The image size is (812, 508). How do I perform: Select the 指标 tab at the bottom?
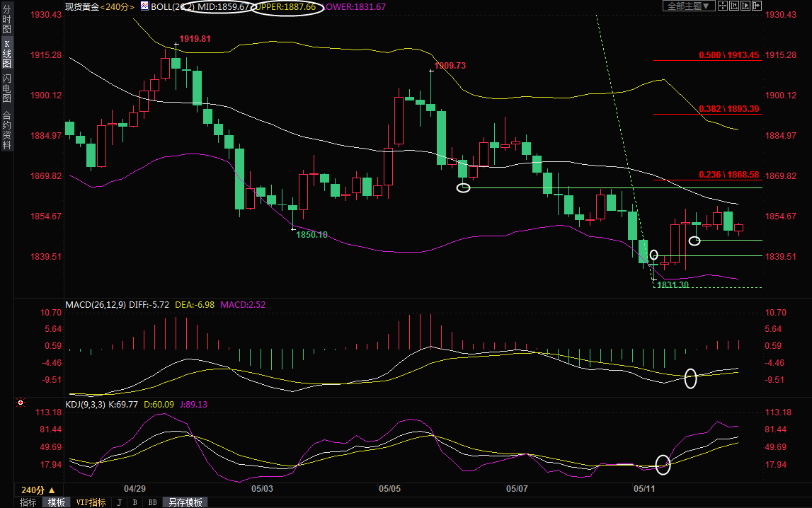click(x=28, y=502)
